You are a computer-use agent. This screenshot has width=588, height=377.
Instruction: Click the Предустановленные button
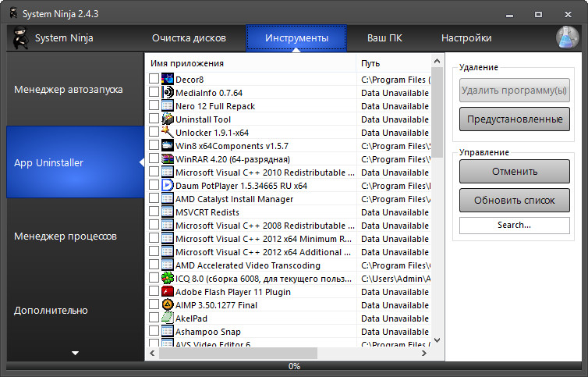click(515, 119)
